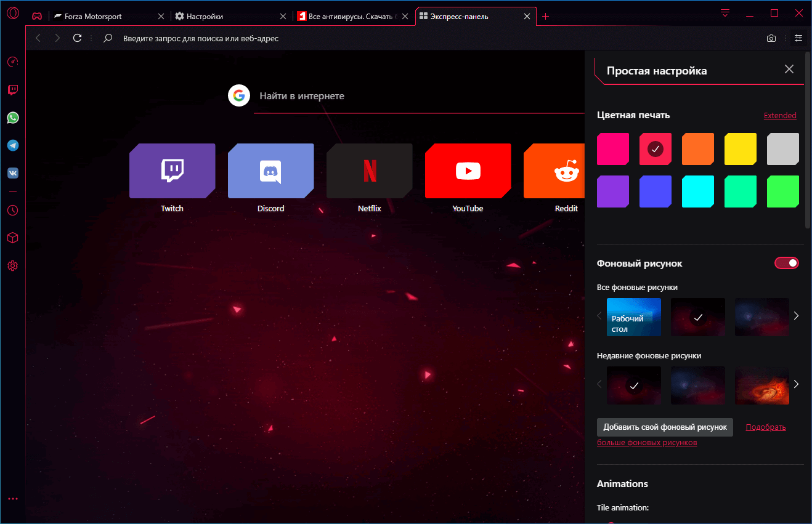This screenshot has width=812, height=524.
Task: Open GX Control speedometer in sidebar
Action: coord(13,62)
